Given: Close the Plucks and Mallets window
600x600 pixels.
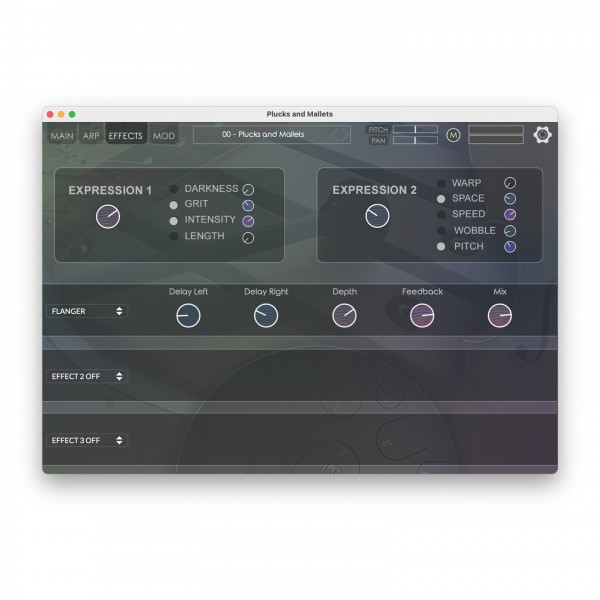Looking at the screenshot, I should (x=50, y=114).
